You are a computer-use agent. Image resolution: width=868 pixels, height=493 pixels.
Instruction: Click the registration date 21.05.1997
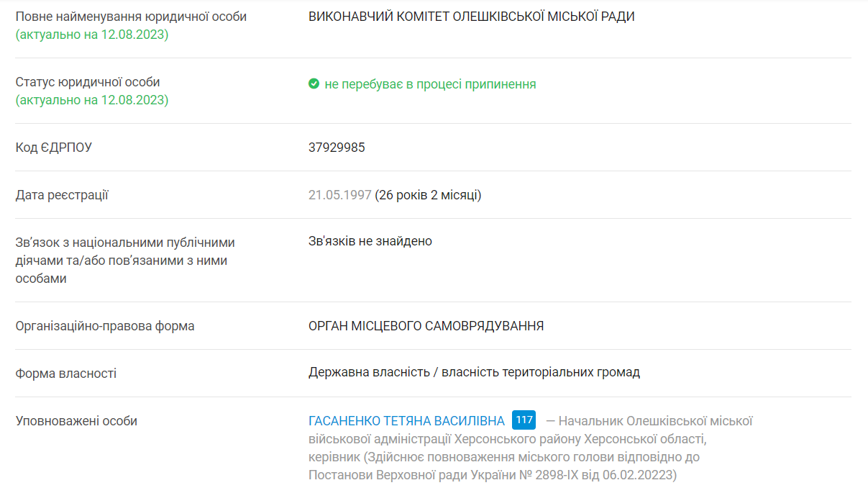(x=339, y=195)
